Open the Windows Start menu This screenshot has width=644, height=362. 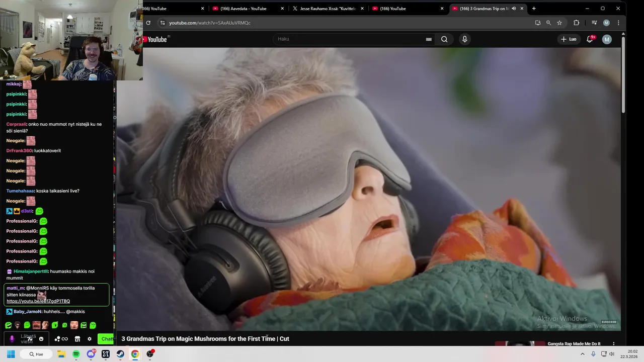pos(11,354)
